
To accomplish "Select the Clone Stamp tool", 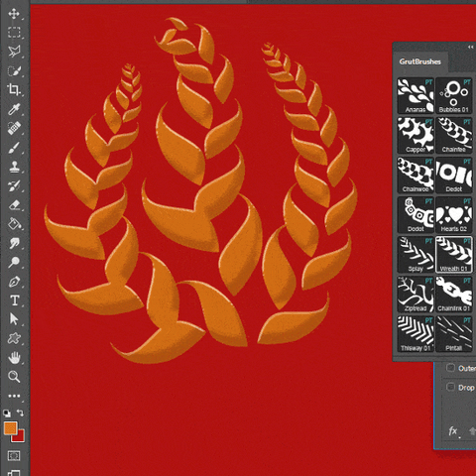I will coord(14,167).
